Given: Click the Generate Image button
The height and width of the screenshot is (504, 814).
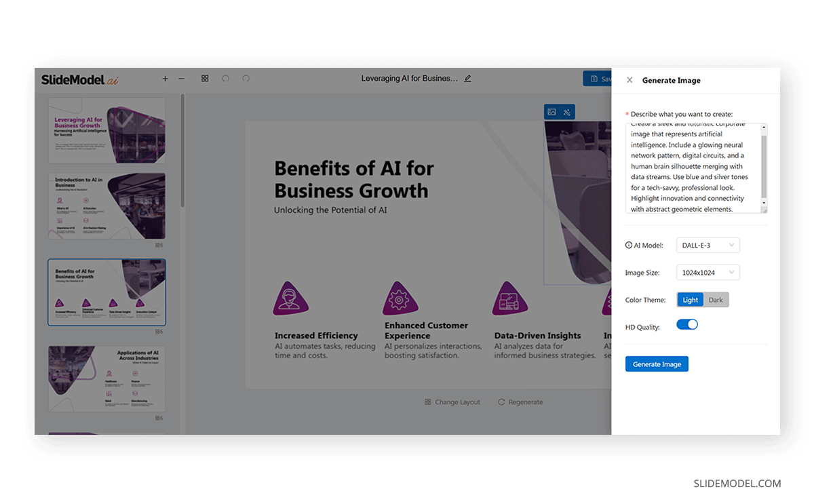Looking at the screenshot, I should tap(657, 364).
